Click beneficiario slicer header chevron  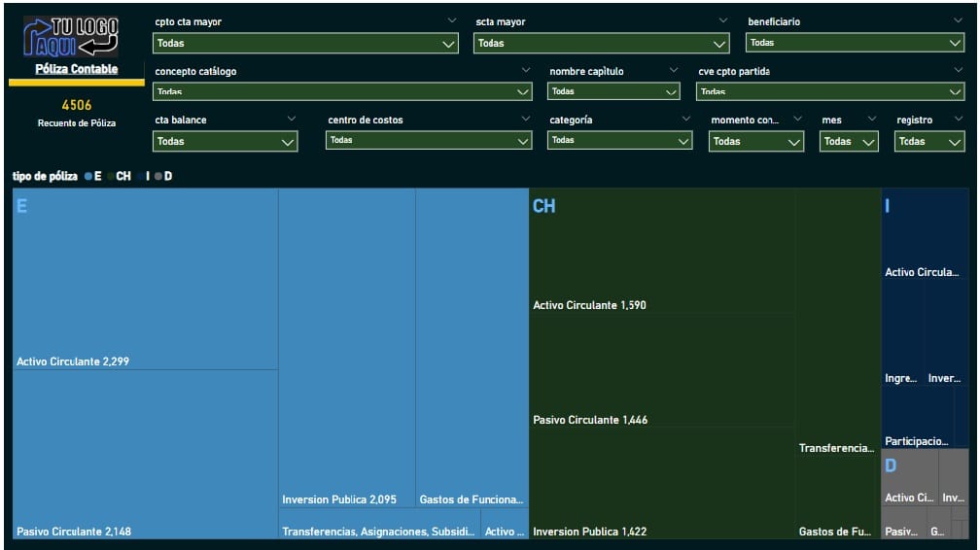tap(959, 21)
